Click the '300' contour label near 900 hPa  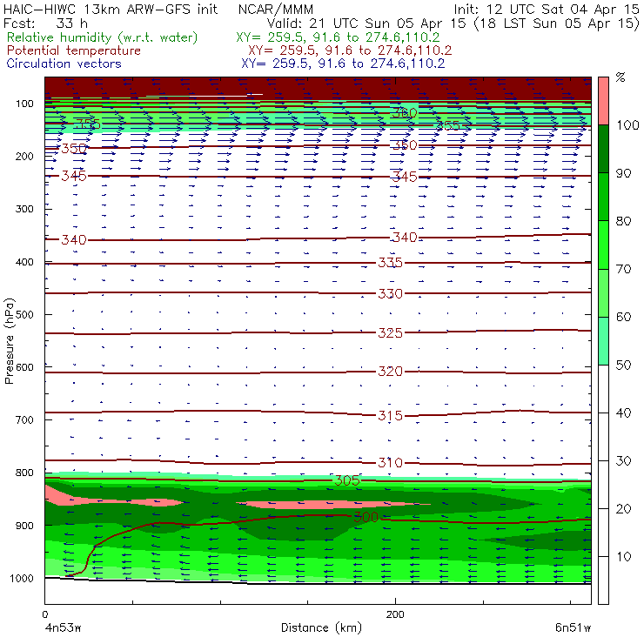[x=366, y=517]
